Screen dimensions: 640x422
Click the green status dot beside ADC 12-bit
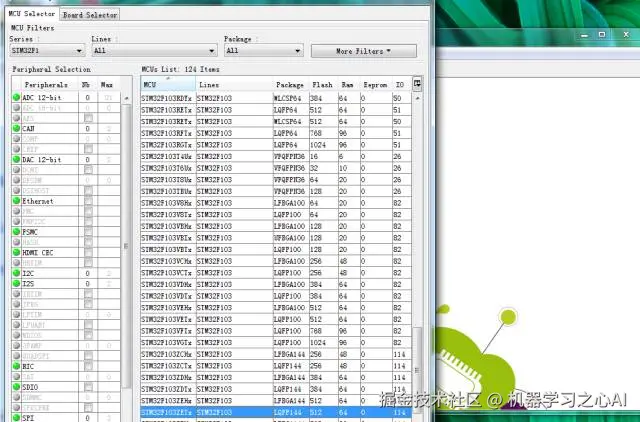[x=16, y=98]
